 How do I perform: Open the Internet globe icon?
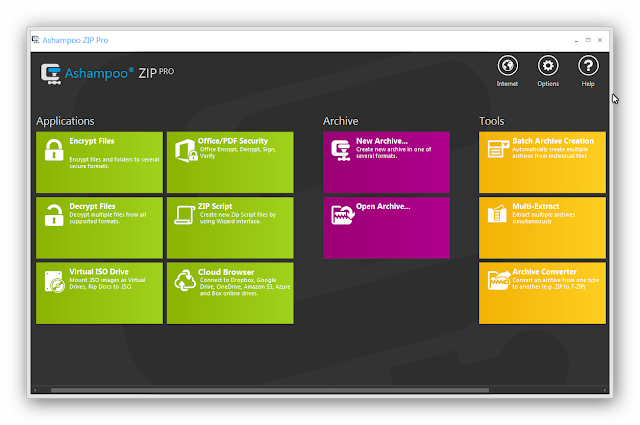(507, 66)
